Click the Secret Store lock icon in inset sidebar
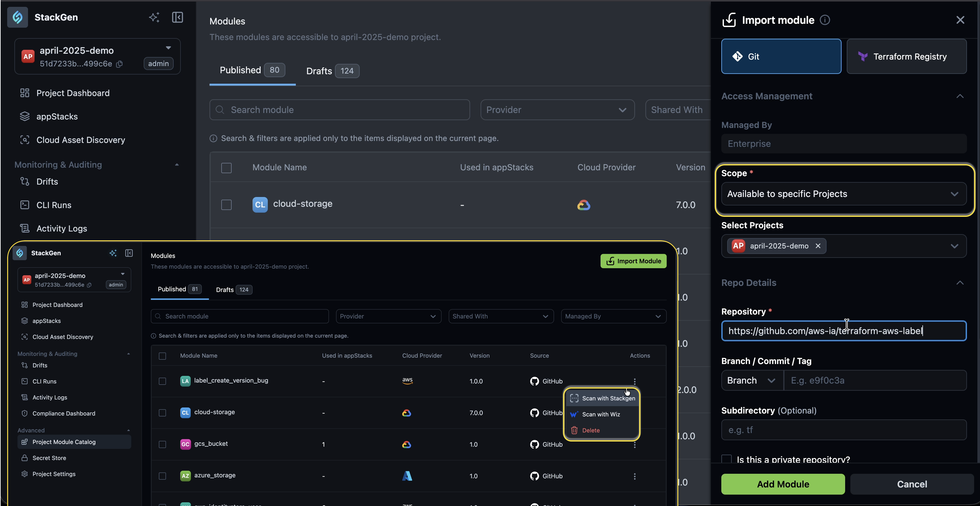Screen dimensions: 980x506 pos(25,458)
